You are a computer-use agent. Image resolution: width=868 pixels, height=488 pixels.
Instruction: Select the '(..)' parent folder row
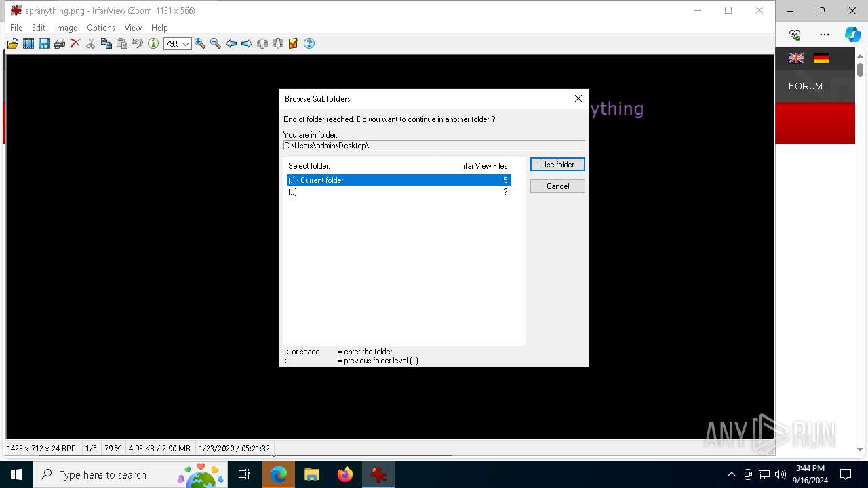coord(399,192)
